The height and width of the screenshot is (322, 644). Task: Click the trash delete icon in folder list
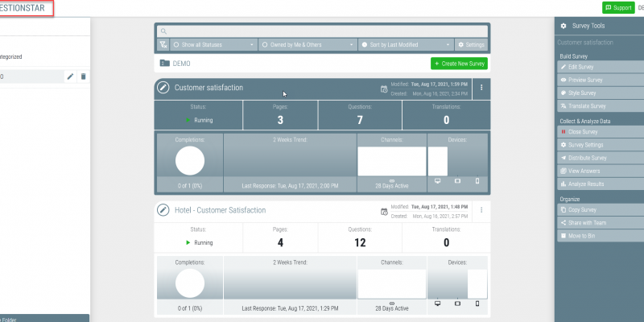(83, 76)
